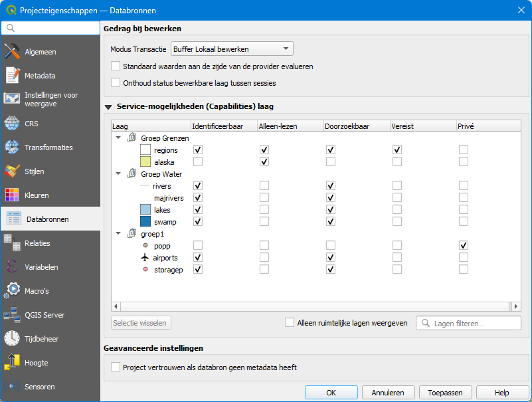Viewport: 532px width, 402px height.
Task: Click the swamp layer dark blue swatch
Action: coord(145,221)
